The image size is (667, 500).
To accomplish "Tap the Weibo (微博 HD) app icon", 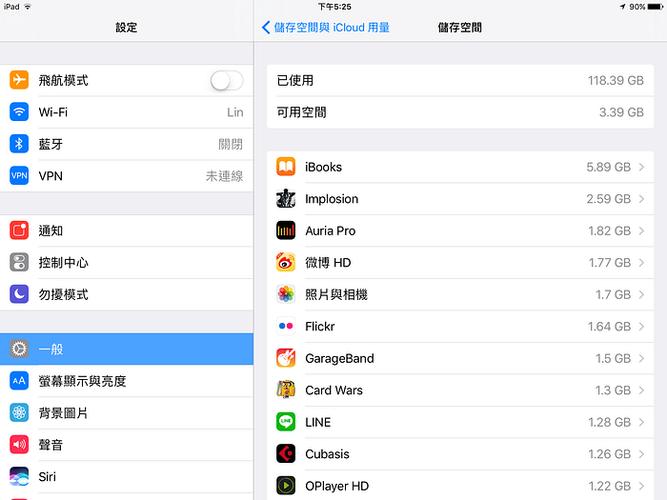I will pos(286,262).
